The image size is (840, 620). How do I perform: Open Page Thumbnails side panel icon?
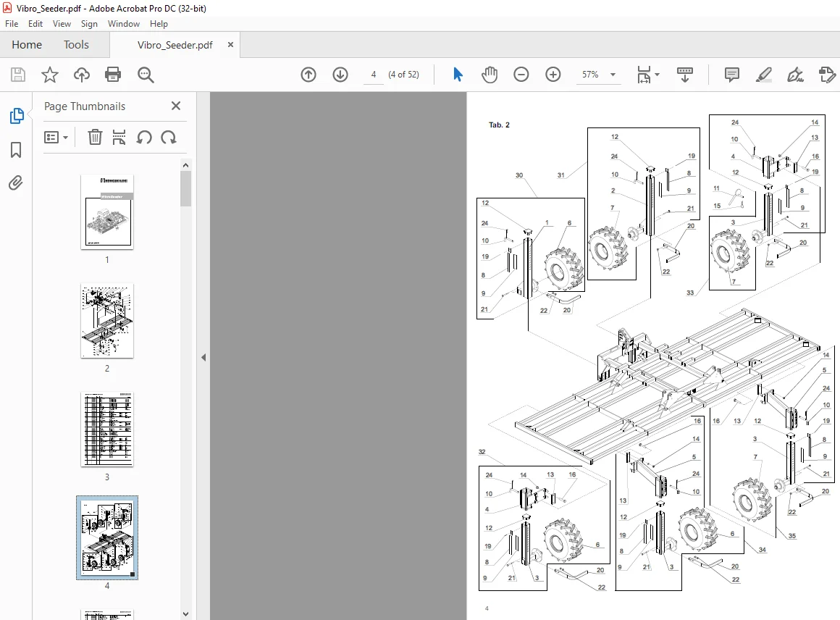pyautogui.click(x=17, y=116)
